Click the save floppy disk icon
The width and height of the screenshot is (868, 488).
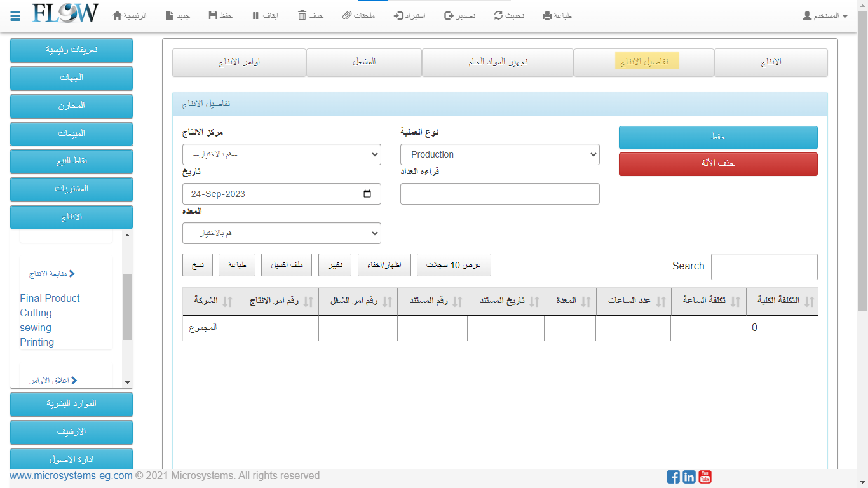[x=213, y=15]
